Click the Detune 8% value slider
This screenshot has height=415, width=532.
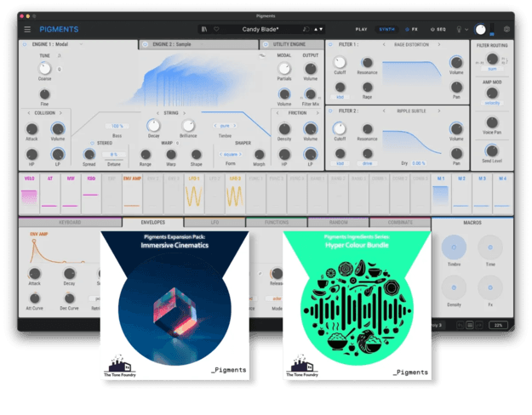coord(114,155)
